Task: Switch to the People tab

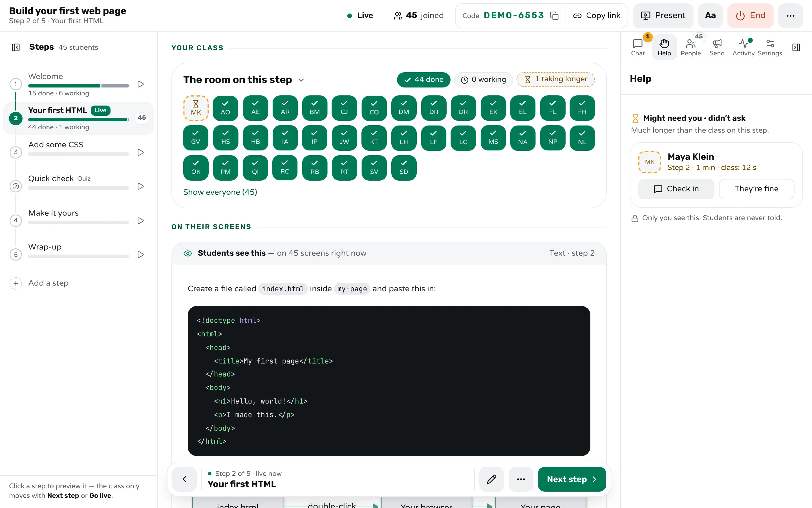Action: pos(690,47)
